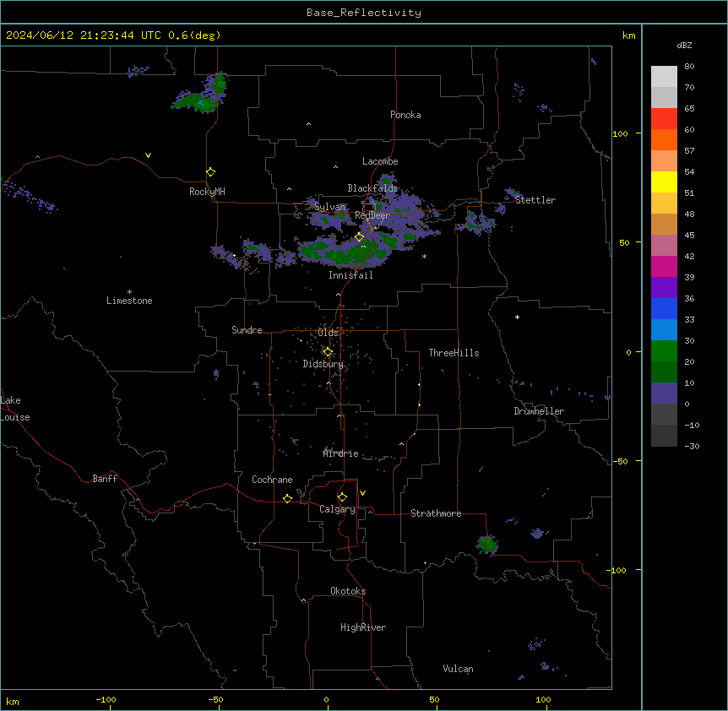728x711 pixels.
Task: Select the white plus marker north of Drumheller
Action: point(517,317)
